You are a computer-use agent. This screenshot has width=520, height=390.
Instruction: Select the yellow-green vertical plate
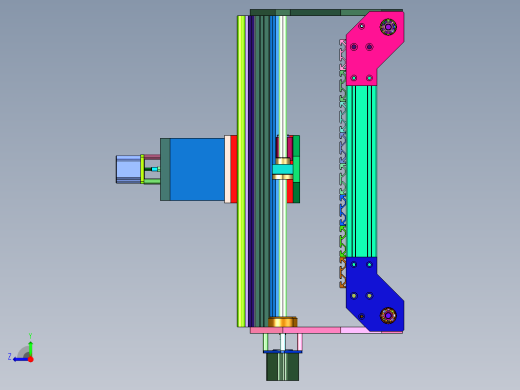(241, 171)
